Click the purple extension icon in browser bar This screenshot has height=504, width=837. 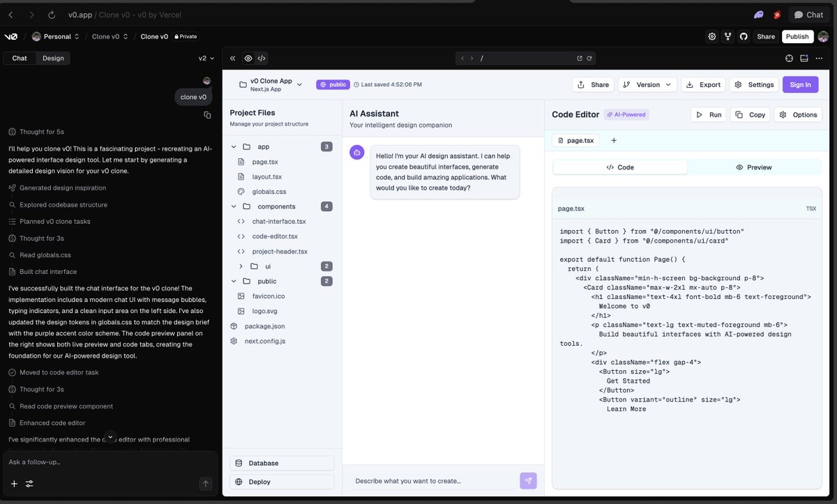(758, 15)
